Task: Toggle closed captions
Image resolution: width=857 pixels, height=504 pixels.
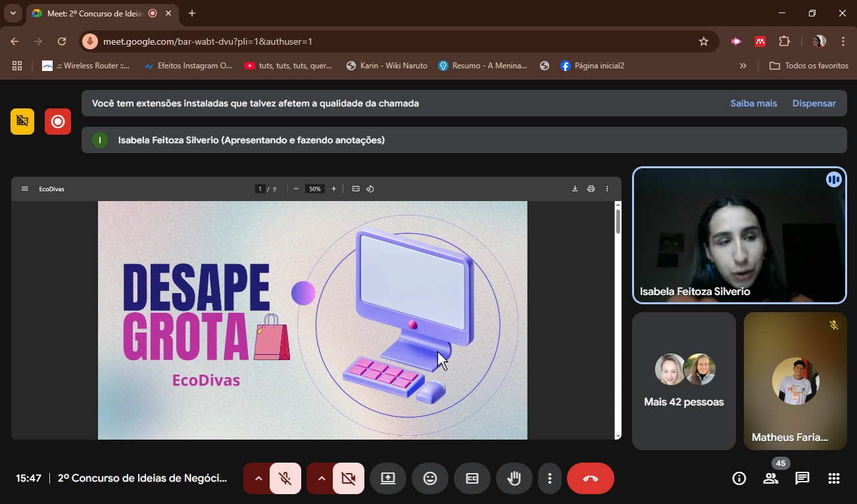Action: [x=472, y=478]
